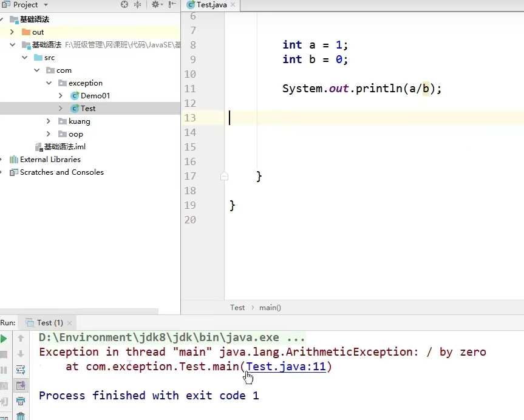Click the System.out.println(a/b) statement
Screen dimensions: 524x420
pos(362,89)
